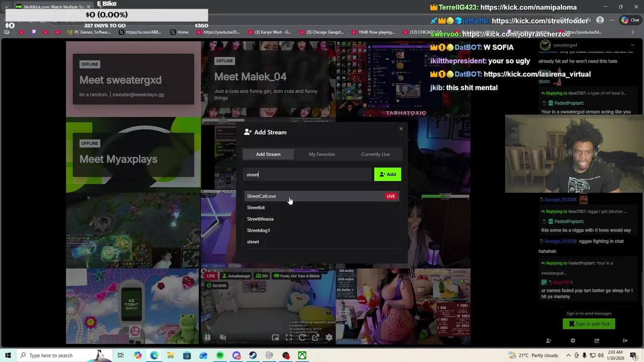Toggle fullscreen on stream player
Viewport: 644px width, 362px height.
[289, 337]
